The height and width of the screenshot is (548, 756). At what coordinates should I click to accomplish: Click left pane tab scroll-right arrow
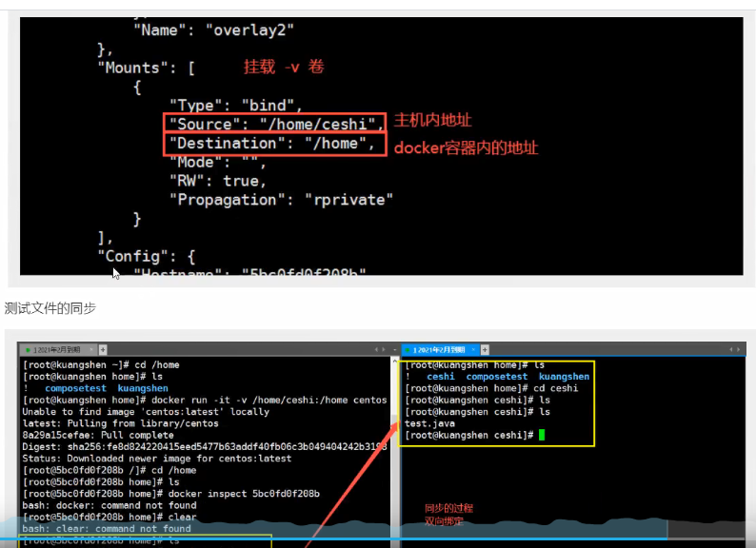(x=384, y=349)
